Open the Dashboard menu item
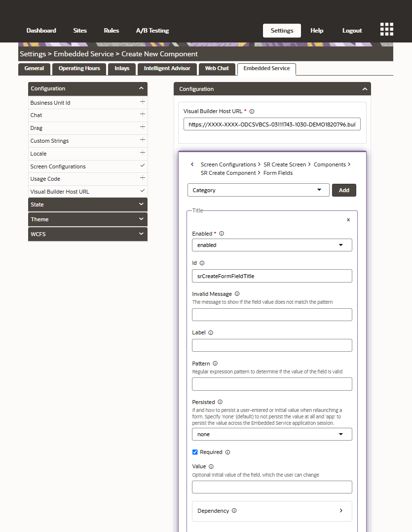This screenshot has width=412, height=532. 41,31
